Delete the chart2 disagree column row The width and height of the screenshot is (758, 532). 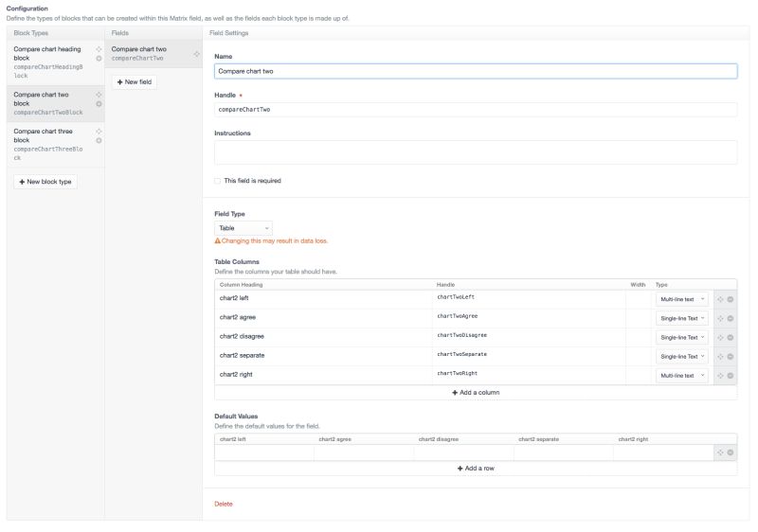[731, 337]
